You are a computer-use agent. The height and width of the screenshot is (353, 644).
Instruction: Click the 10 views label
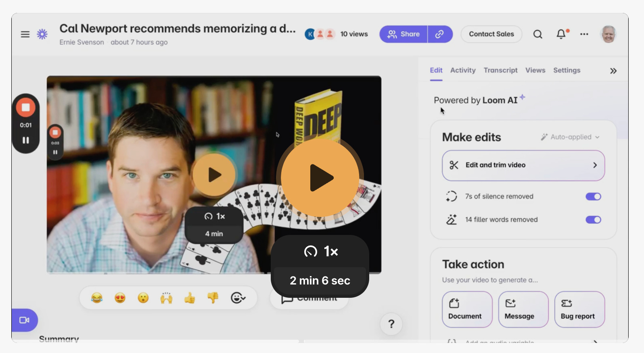(x=354, y=34)
